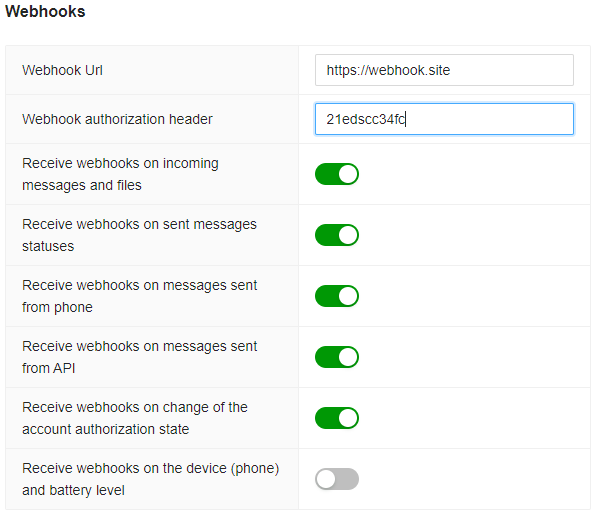
Task: Click the 'incoming messages and files' label
Action: tap(120, 174)
